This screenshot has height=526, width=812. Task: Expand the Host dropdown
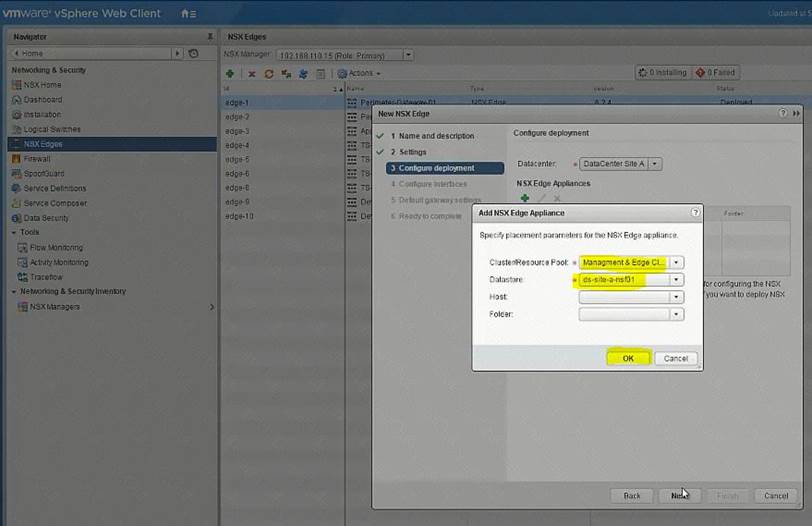coord(677,297)
